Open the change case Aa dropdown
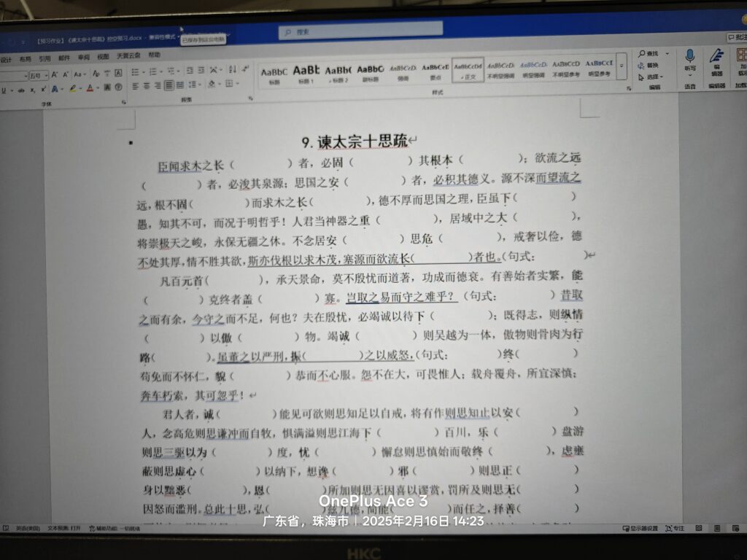Image resolution: width=747 pixels, height=560 pixels. (80, 74)
